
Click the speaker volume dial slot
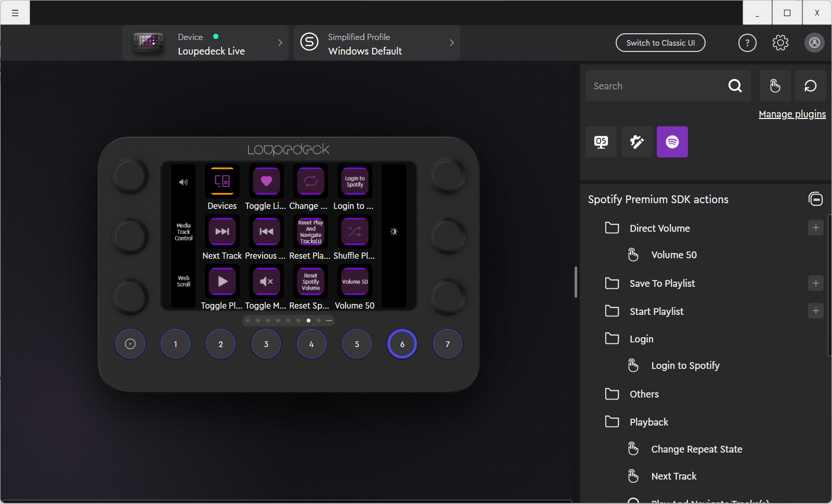click(x=184, y=182)
